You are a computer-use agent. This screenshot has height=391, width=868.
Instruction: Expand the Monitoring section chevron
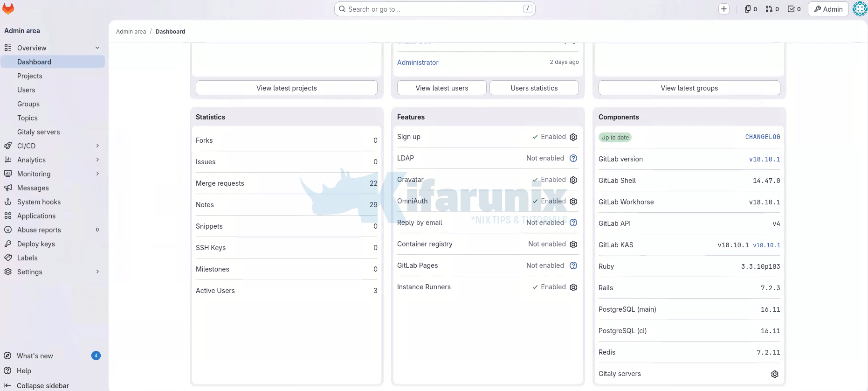coord(97,174)
